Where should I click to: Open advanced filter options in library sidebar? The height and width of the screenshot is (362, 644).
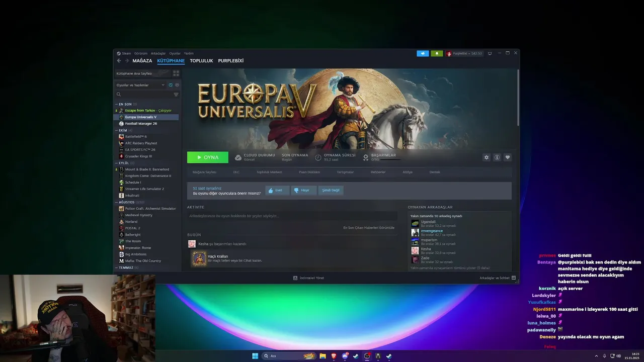point(176,95)
